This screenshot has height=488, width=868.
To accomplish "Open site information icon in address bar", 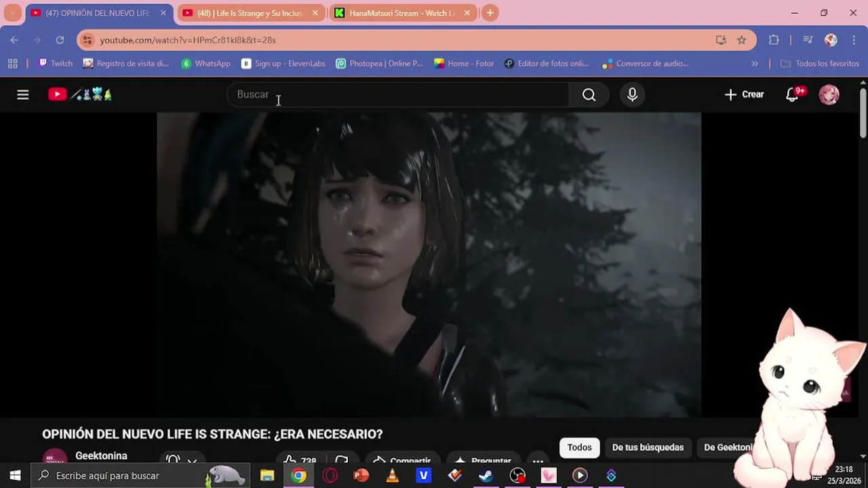I will pyautogui.click(x=87, y=40).
